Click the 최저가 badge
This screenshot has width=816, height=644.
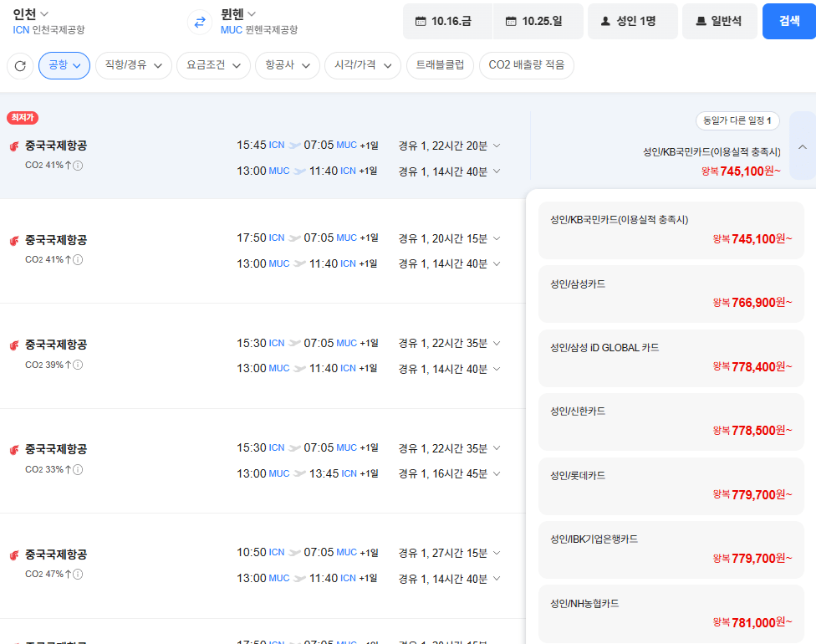coord(23,118)
